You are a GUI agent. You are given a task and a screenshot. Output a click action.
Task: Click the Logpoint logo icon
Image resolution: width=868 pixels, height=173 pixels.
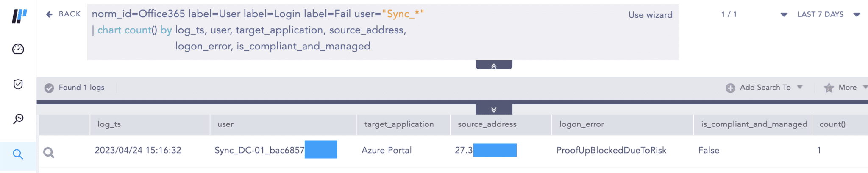click(x=19, y=16)
